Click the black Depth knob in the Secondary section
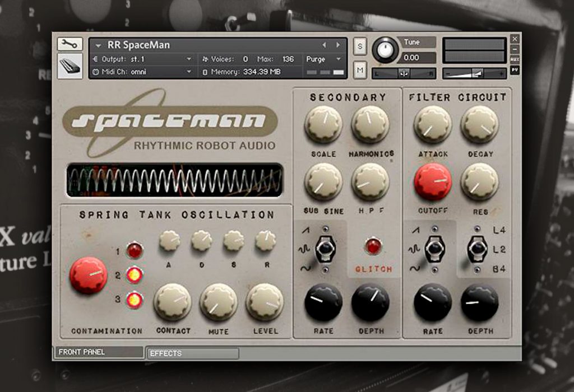 (x=371, y=302)
